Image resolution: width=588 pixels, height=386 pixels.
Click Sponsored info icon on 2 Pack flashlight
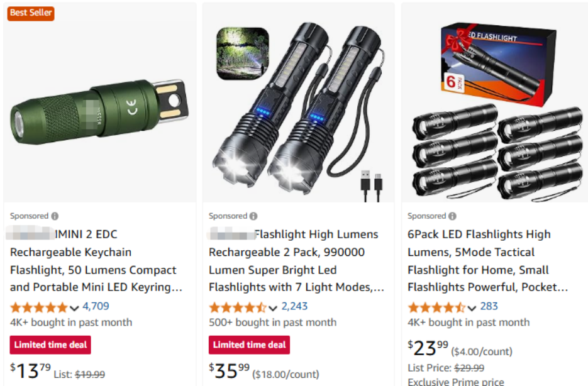pyautogui.click(x=253, y=216)
